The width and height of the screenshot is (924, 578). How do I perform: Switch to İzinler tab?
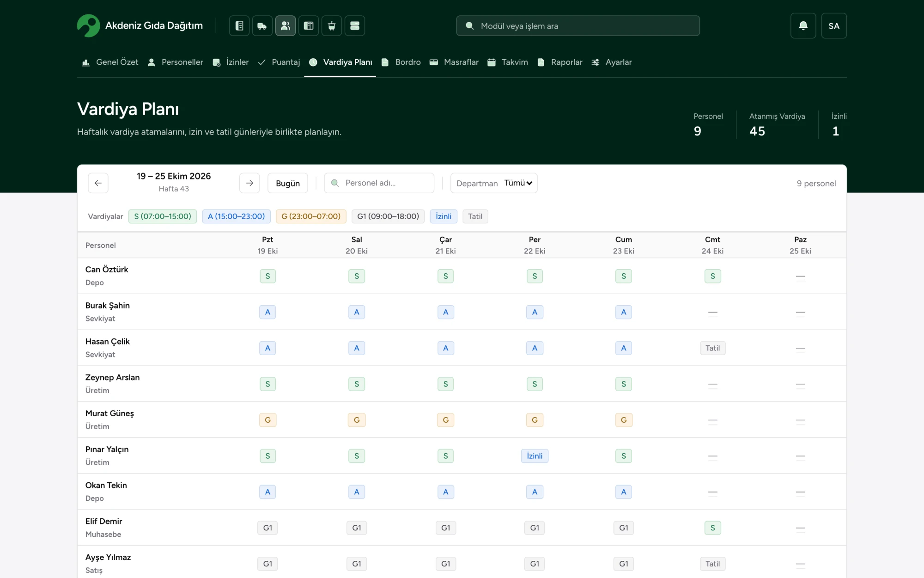point(231,62)
